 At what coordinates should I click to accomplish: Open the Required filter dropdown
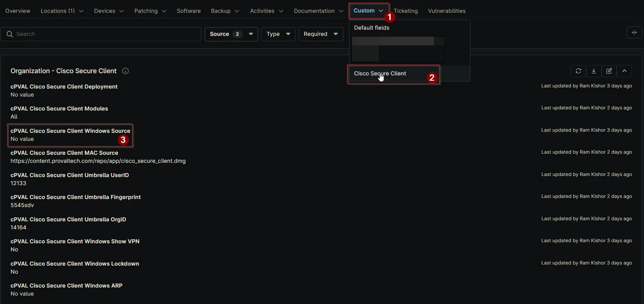(x=321, y=34)
